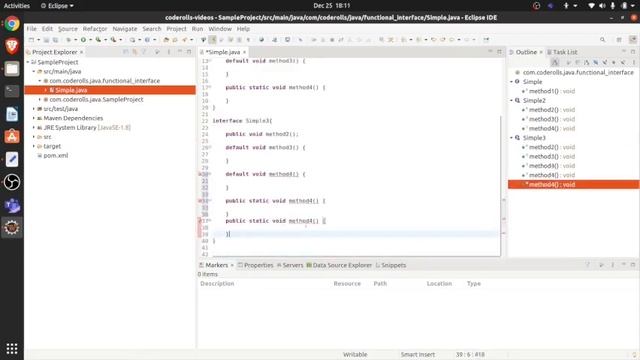The height and width of the screenshot is (360, 640).
Task: Click the Eclipse app menu in top bar
Action: click(x=57, y=6)
